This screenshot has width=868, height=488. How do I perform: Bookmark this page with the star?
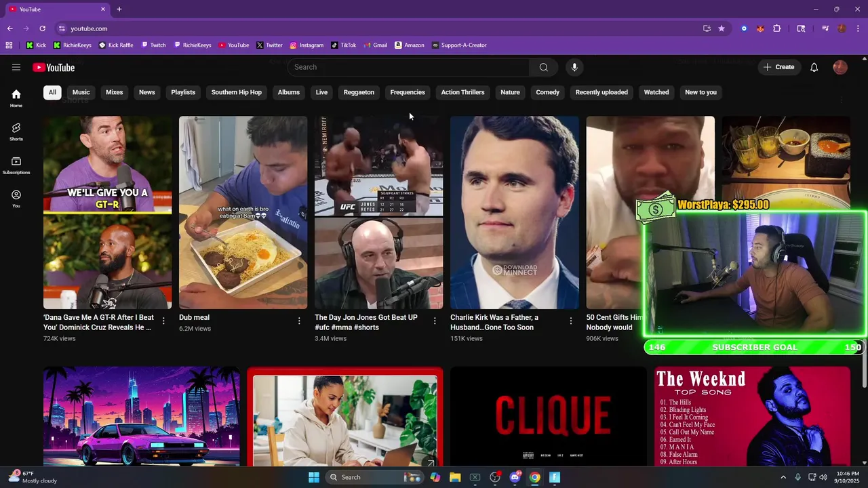(x=722, y=28)
